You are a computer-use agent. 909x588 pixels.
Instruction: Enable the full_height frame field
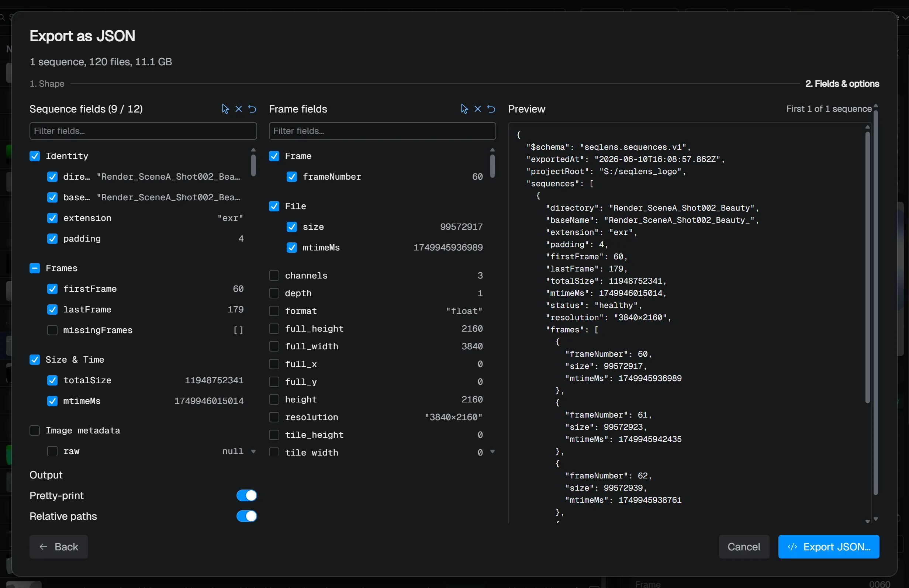[274, 329]
